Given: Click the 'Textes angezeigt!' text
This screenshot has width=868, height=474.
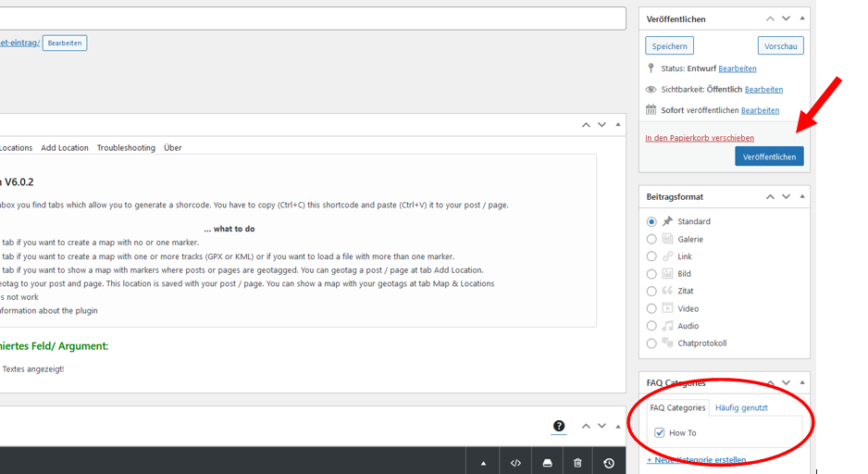Looking at the screenshot, I should (33, 368).
